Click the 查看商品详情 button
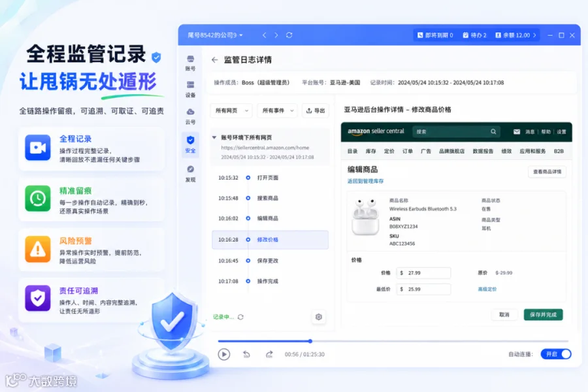 point(547,172)
